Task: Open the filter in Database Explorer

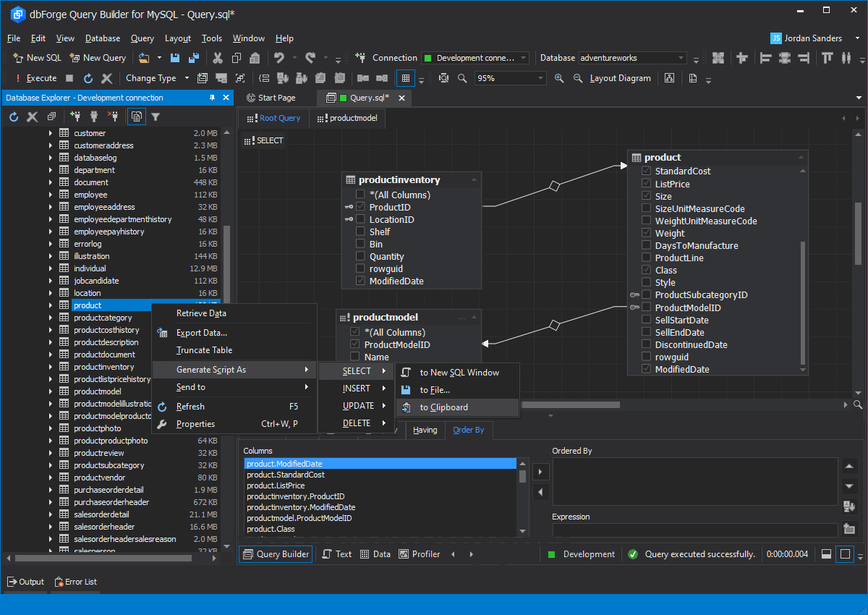Action: point(156,116)
